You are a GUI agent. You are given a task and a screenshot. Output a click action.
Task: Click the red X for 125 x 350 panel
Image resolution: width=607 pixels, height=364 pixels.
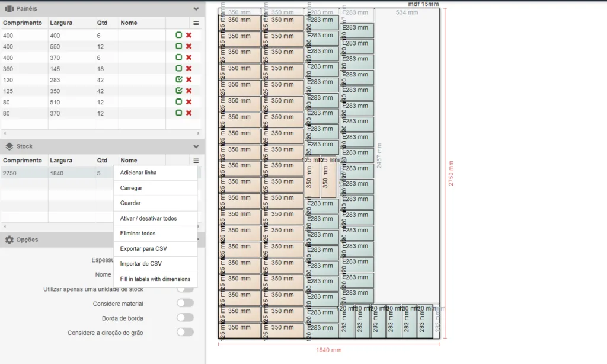(189, 91)
